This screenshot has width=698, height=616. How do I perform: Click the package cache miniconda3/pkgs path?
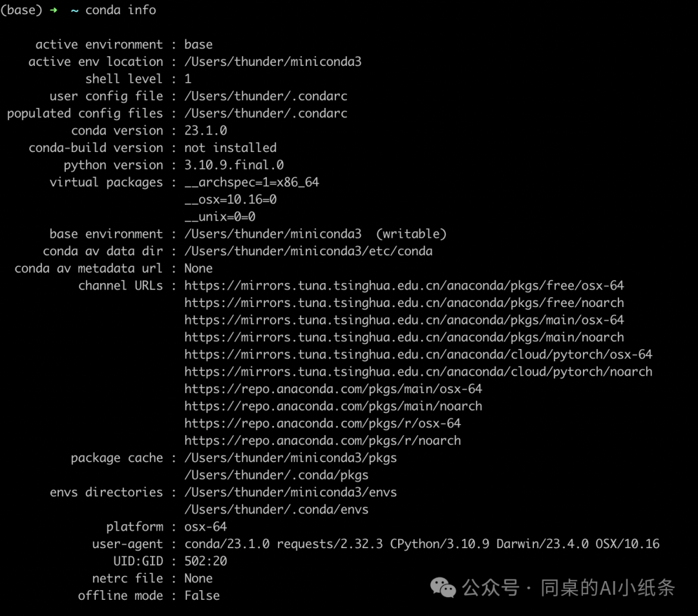pos(291,458)
